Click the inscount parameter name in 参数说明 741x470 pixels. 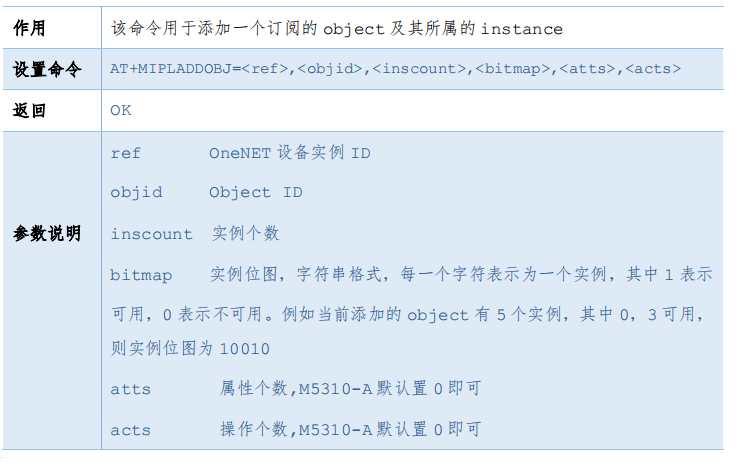pyautogui.click(x=151, y=234)
